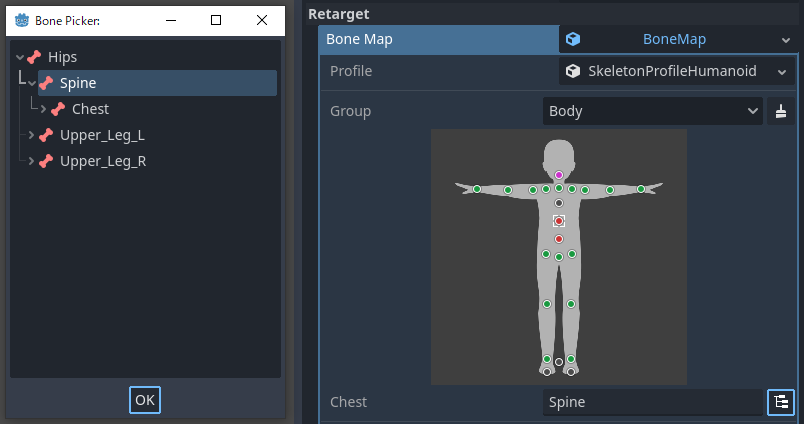This screenshot has width=804, height=424.
Task: Click the bone icon beside Upper_Leg_R
Action: [46, 161]
